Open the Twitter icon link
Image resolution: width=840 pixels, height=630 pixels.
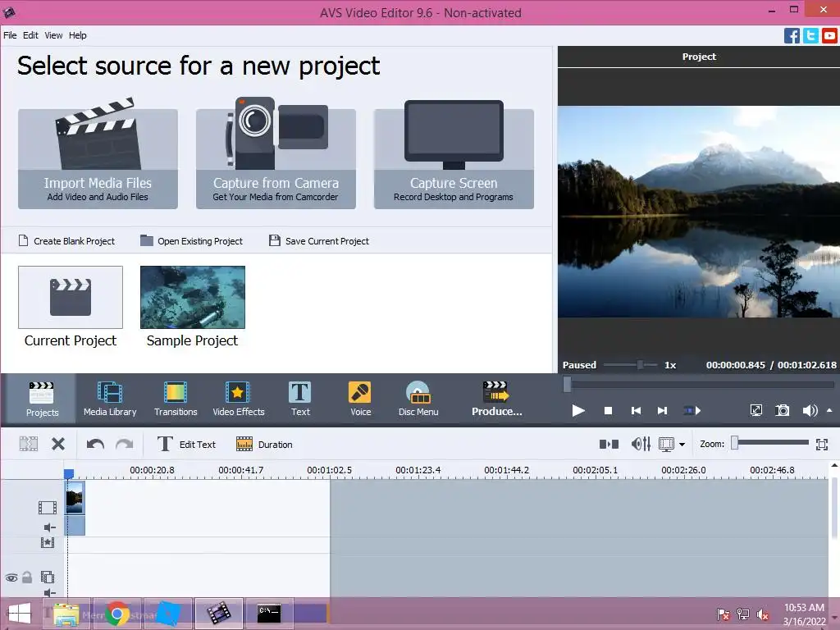click(810, 36)
